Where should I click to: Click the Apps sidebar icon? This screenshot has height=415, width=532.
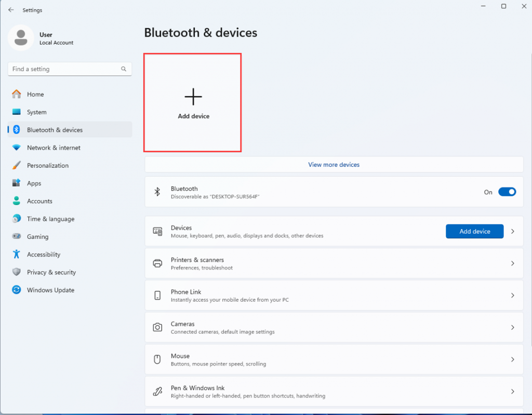tap(16, 183)
